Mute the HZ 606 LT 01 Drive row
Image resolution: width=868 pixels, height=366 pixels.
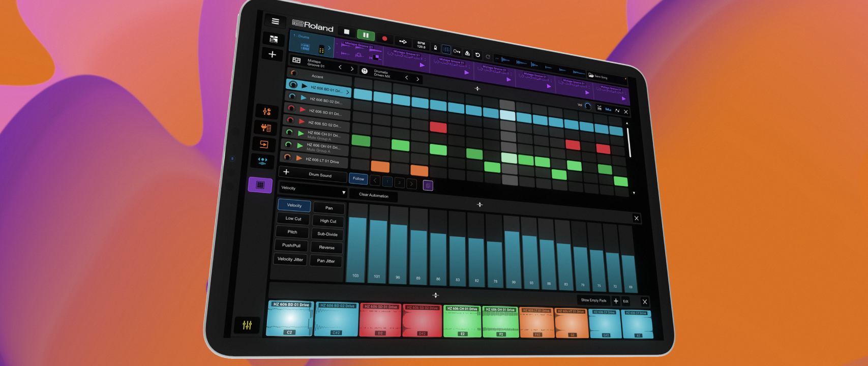287,157
